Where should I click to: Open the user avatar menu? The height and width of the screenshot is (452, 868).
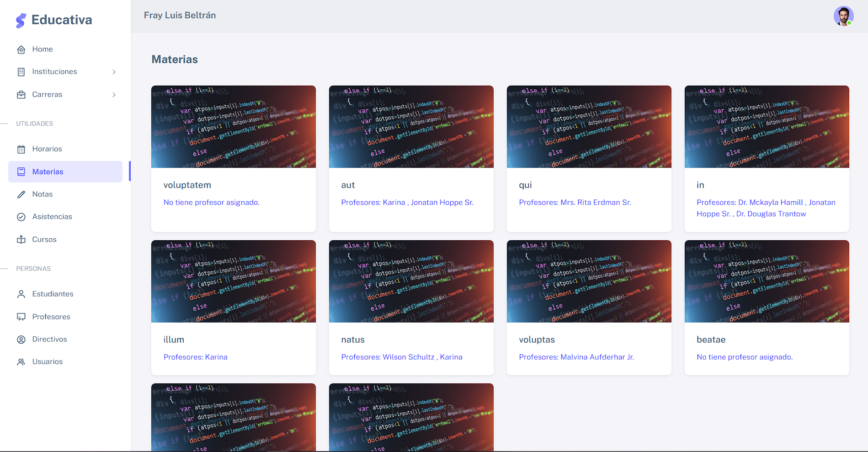coord(843,16)
